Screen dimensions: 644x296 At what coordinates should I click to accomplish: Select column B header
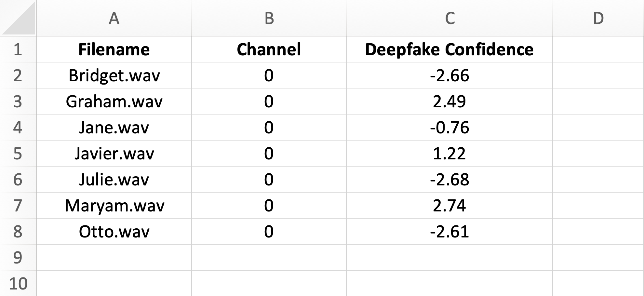(269, 18)
